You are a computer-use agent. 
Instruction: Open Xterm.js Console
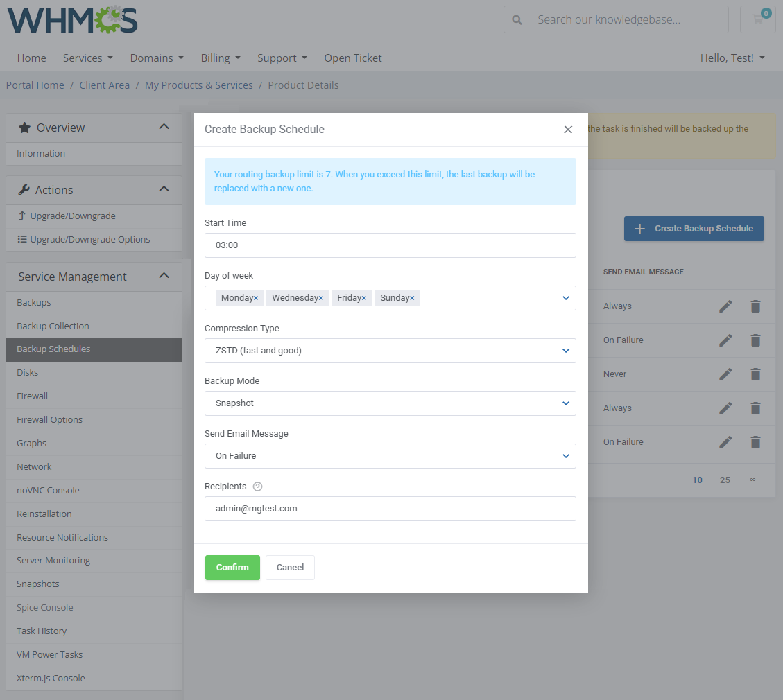pos(94,679)
